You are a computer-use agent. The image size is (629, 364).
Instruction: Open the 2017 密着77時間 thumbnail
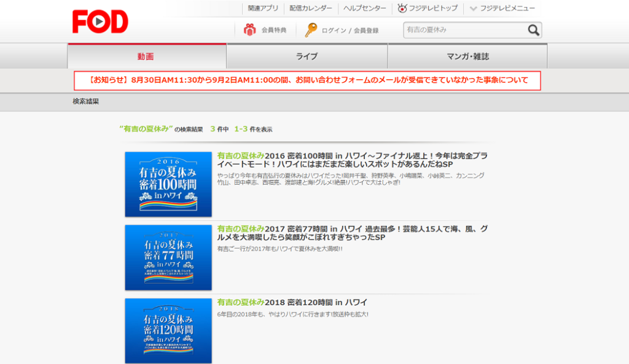coord(168,258)
